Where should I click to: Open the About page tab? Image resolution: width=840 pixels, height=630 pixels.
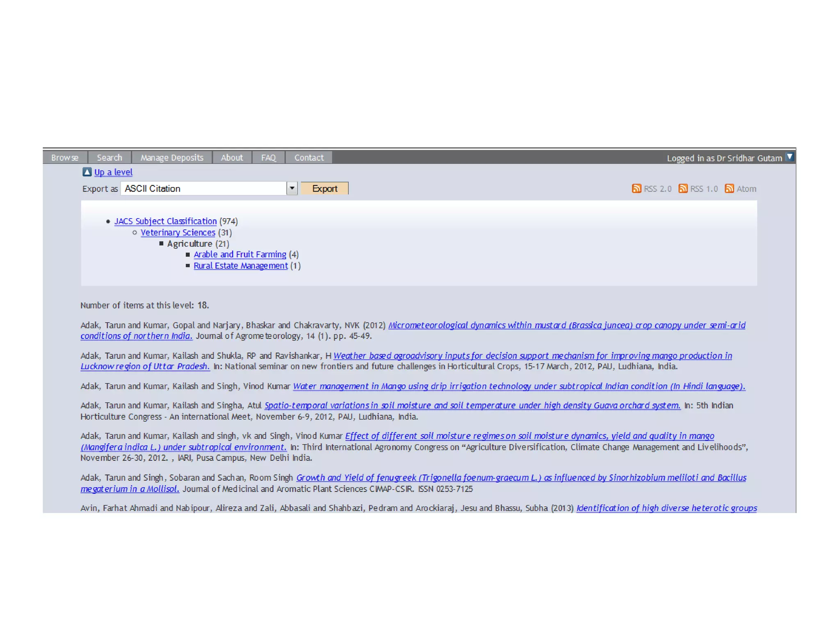232,157
